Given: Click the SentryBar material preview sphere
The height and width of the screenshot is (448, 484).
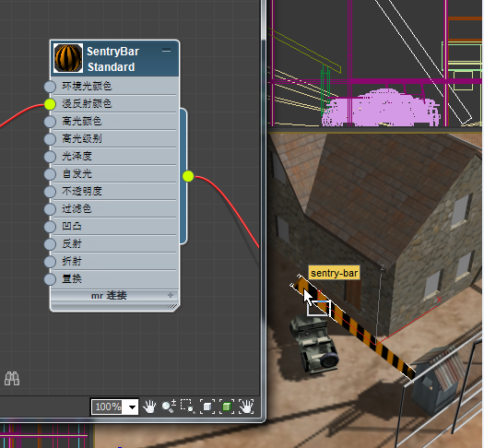Looking at the screenshot, I should [68, 58].
